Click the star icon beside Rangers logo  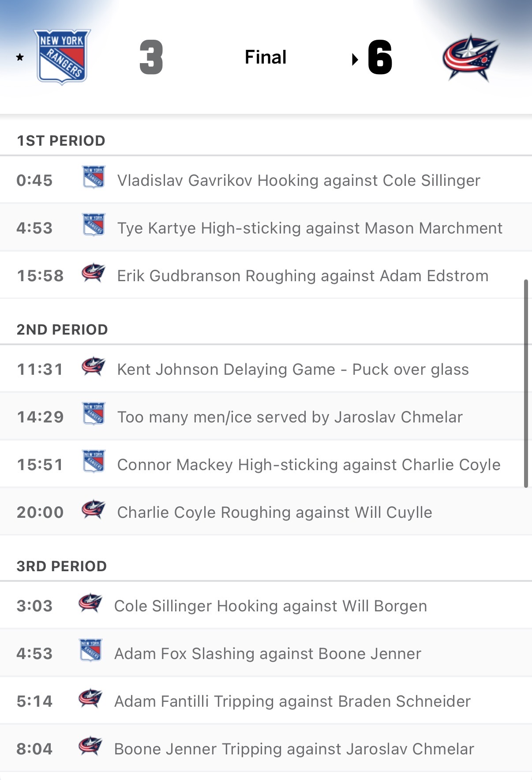pos(20,57)
